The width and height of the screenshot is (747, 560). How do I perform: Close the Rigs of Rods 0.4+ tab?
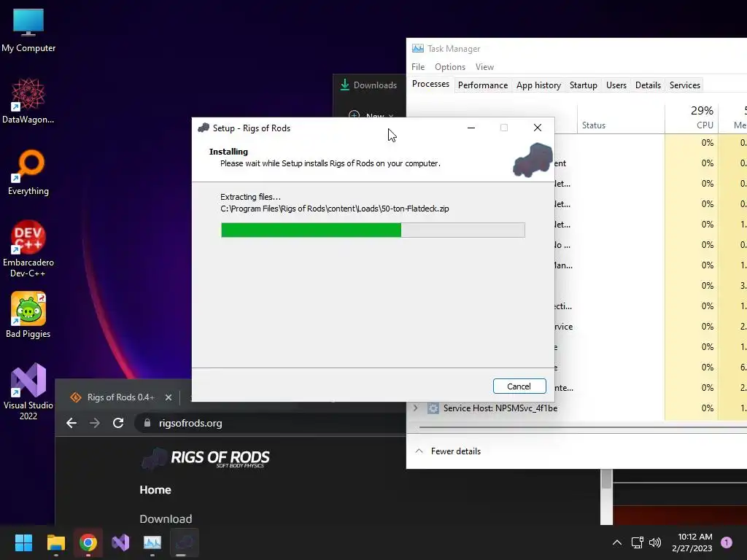[169, 397]
